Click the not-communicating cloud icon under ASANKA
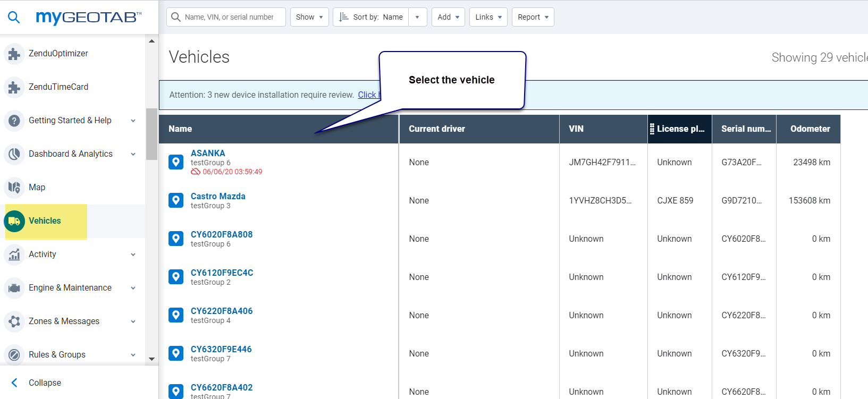 196,172
